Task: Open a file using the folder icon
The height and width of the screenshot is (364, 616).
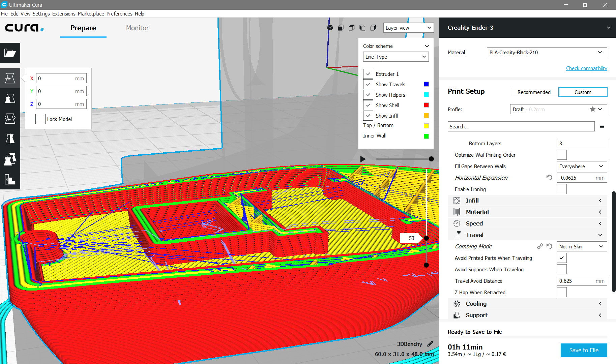Action: point(10,53)
